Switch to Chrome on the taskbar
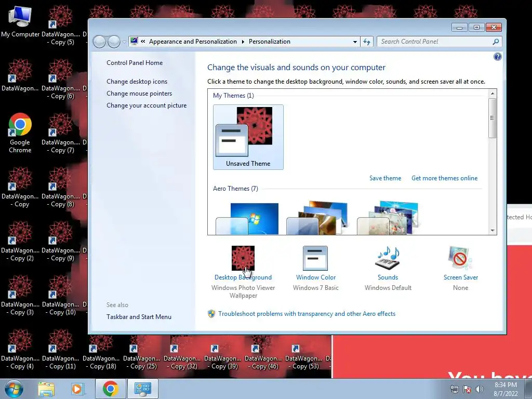532x399 pixels. 110,389
